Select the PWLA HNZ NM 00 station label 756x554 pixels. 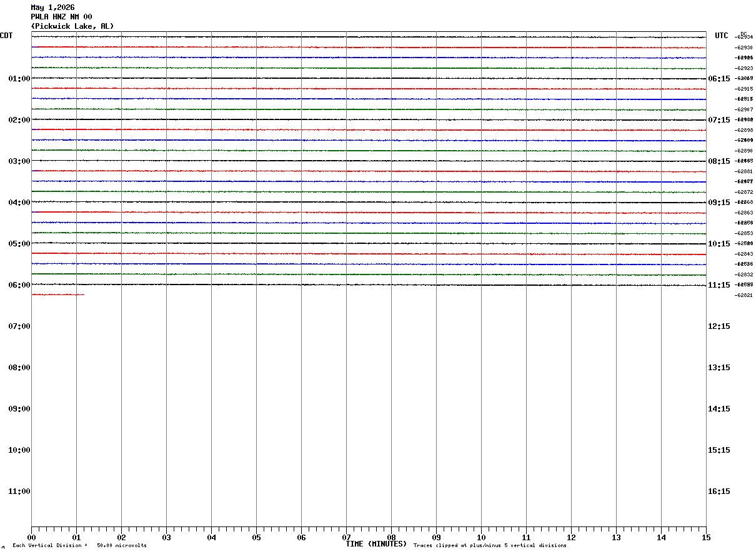[61, 17]
